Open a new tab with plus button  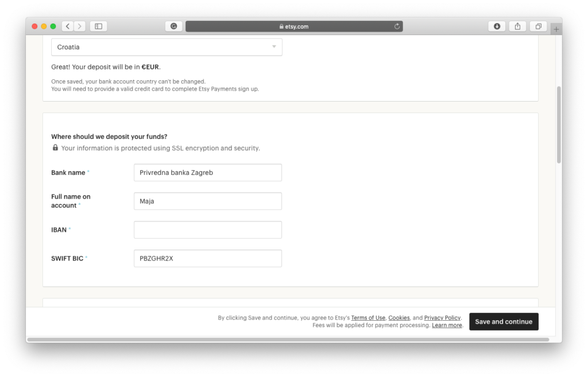556,29
